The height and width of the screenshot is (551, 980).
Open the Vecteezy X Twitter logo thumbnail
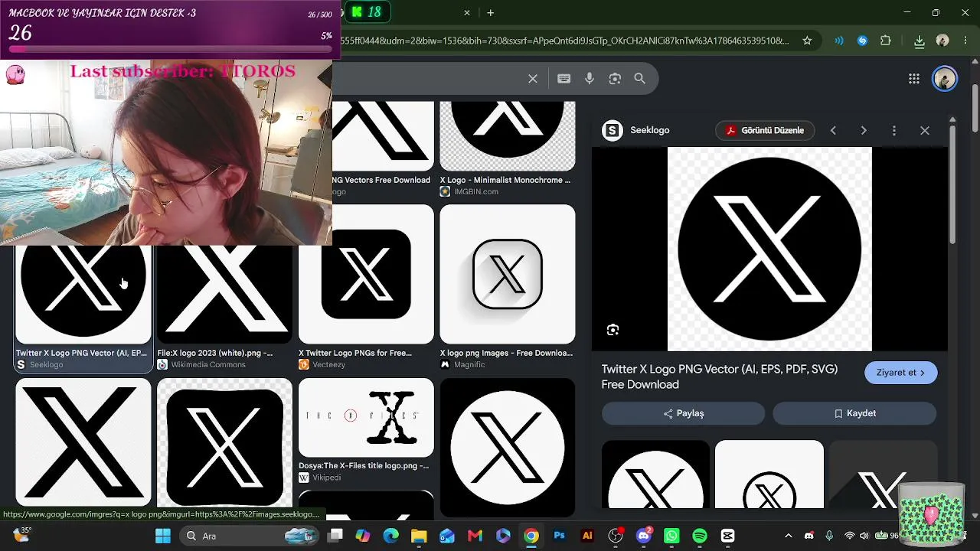(x=366, y=274)
